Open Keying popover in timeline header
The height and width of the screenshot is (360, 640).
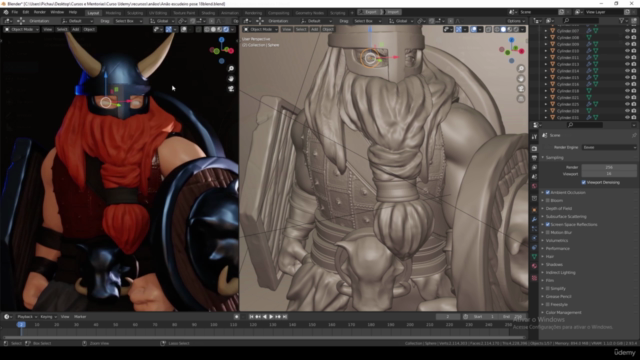48,317
